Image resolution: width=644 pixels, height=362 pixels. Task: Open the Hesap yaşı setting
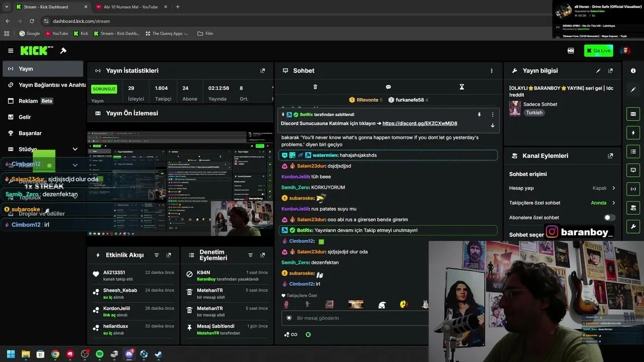562,188
